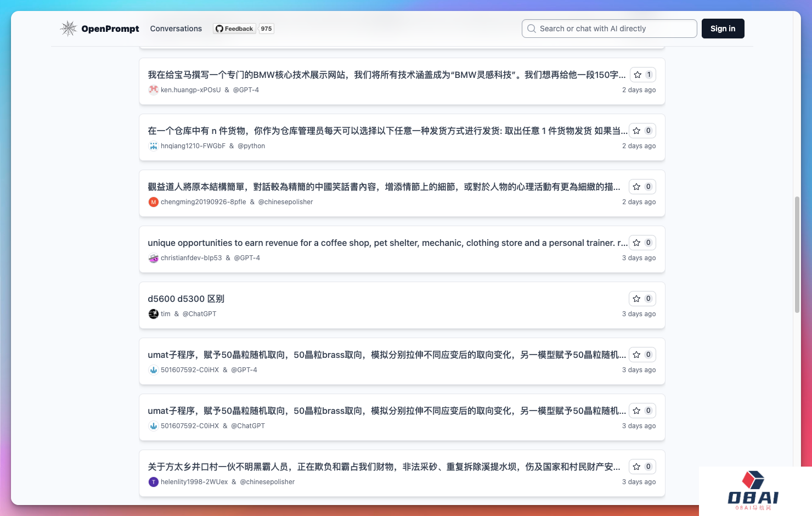This screenshot has width=812, height=516.
Task: Open the d5600 d5300 conversation title
Action: pyautogui.click(x=186, y=299)
